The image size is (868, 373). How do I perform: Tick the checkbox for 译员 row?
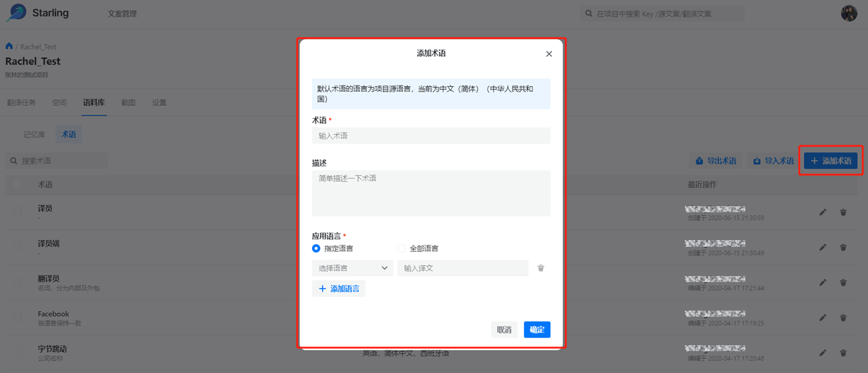coord(18,212)
